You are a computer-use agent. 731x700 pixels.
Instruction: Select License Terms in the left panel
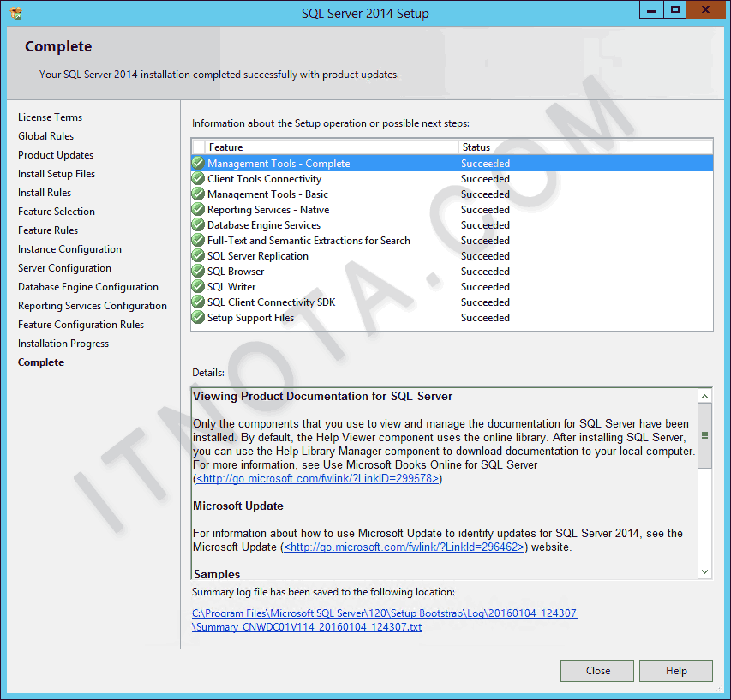(x=50, y=117)
